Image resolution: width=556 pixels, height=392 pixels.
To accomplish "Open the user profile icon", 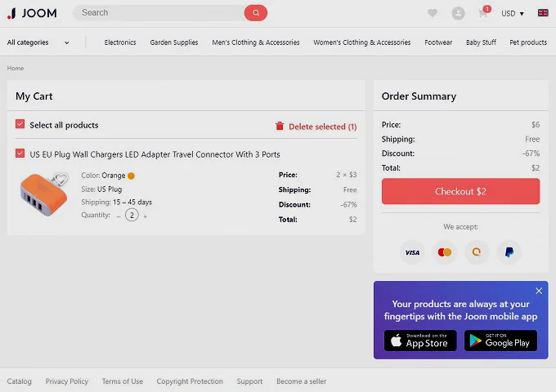I will coord(458,13).
